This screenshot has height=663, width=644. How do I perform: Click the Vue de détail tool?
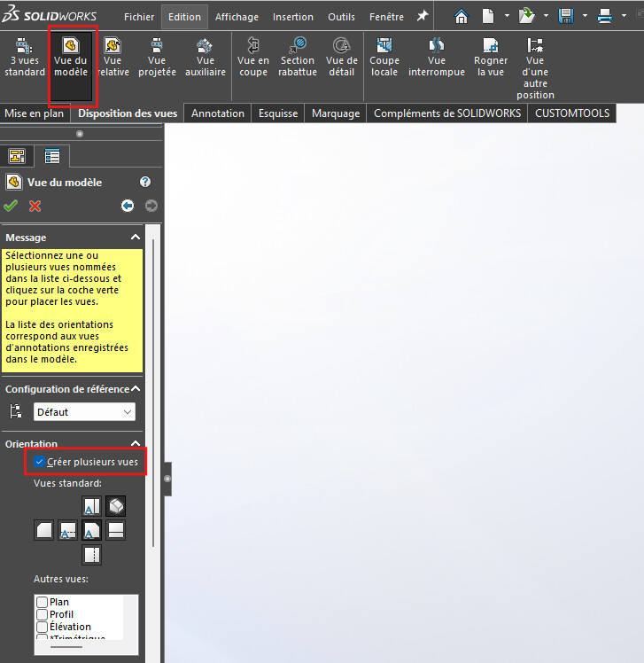(341, 58)
